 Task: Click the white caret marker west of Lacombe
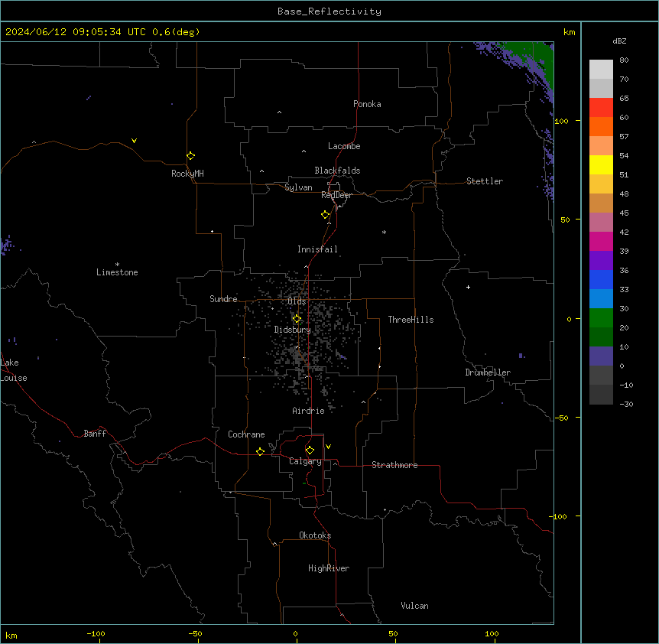coord(304,151)
